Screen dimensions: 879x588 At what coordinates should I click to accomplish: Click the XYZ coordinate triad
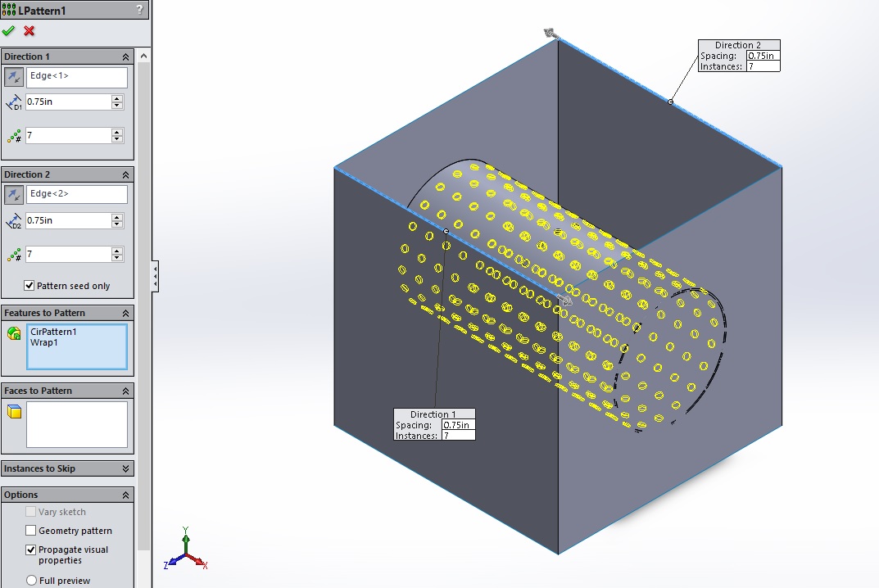[187, 552]
